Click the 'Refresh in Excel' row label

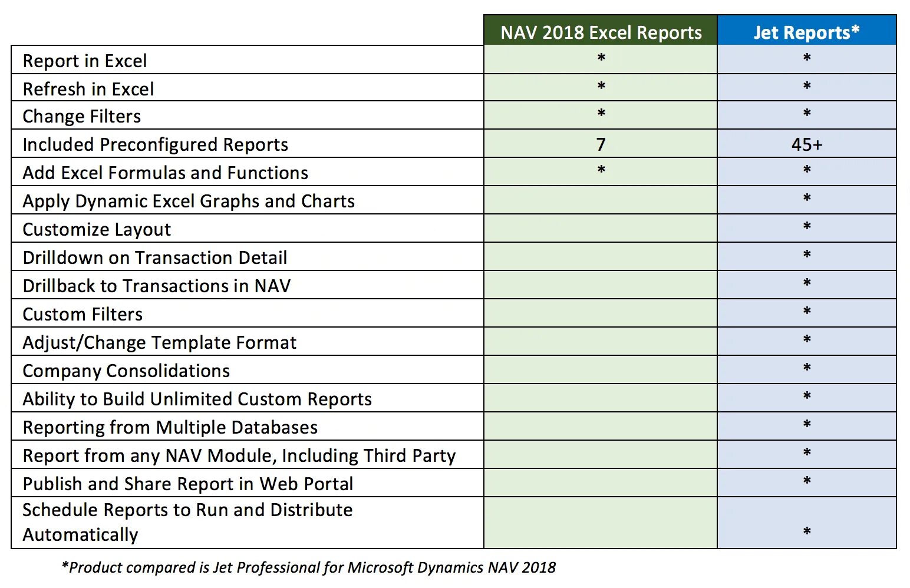tap(88, 89)
